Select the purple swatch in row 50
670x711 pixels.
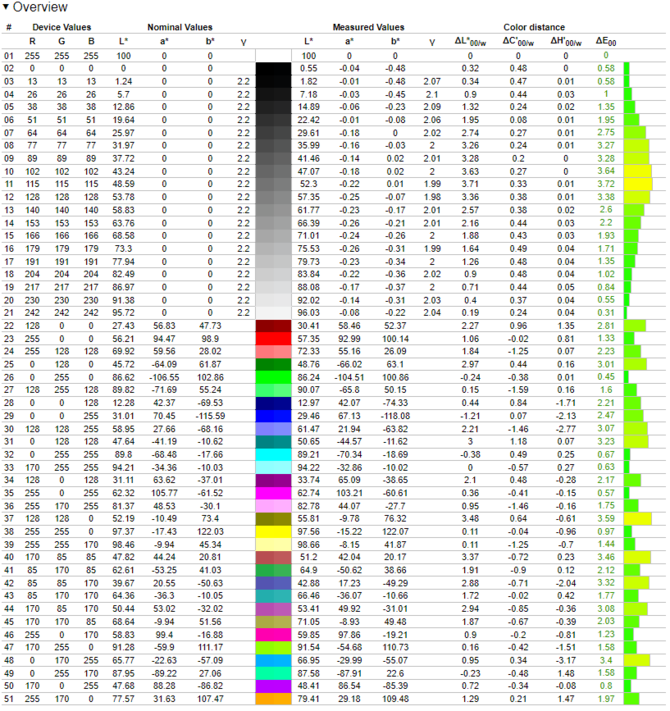273,686
